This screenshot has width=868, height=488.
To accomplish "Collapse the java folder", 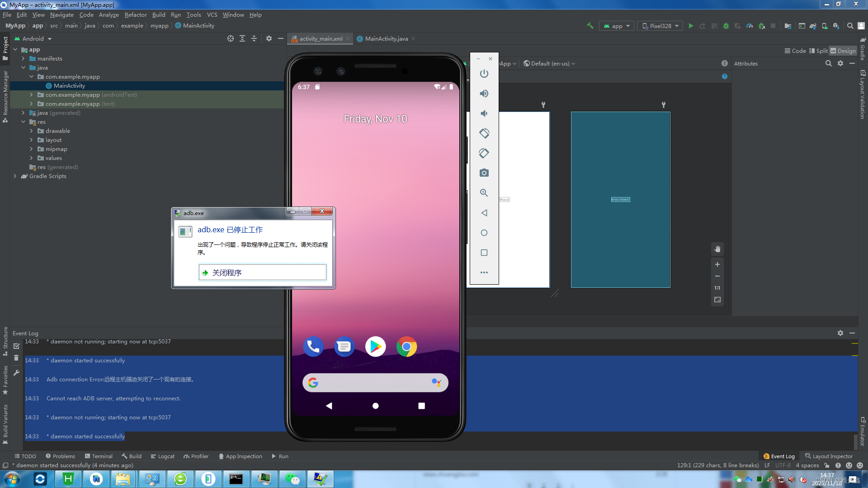I will 23,68.
